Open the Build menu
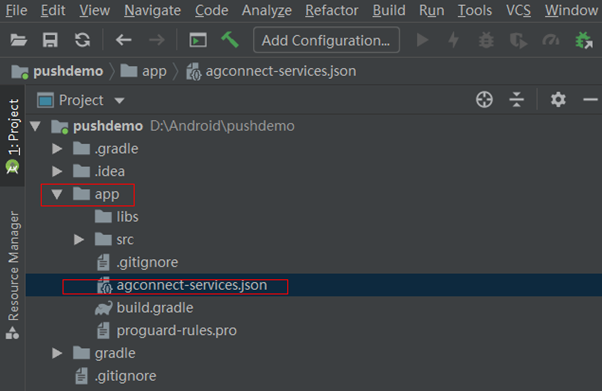The image size is (602, 391). [389, 10]
